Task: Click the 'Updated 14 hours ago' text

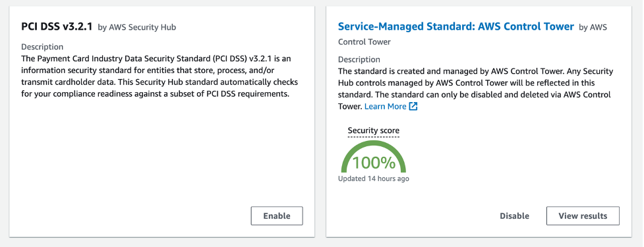Action: tap(373, 179)
